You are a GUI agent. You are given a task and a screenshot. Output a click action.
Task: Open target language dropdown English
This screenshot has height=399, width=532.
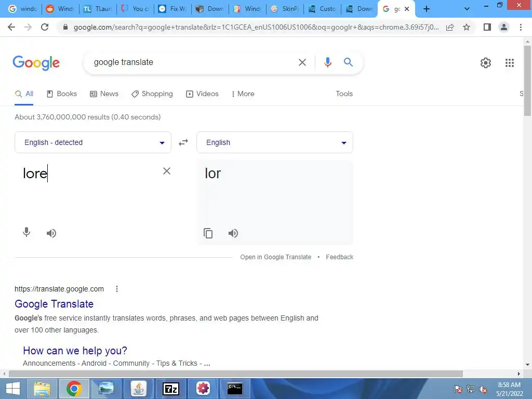click(x=275, y=142)
